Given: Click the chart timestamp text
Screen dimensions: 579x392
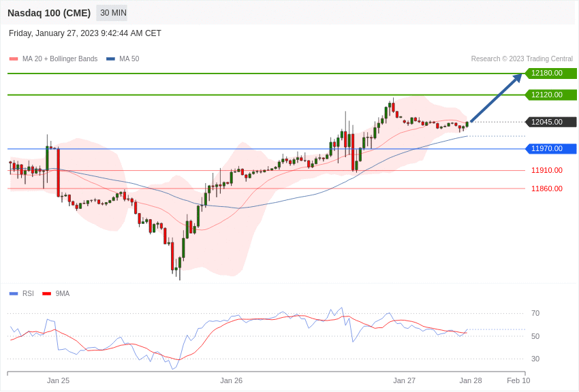Looking at the screenshot, I should pyautogui.click(x=85, y=33).
